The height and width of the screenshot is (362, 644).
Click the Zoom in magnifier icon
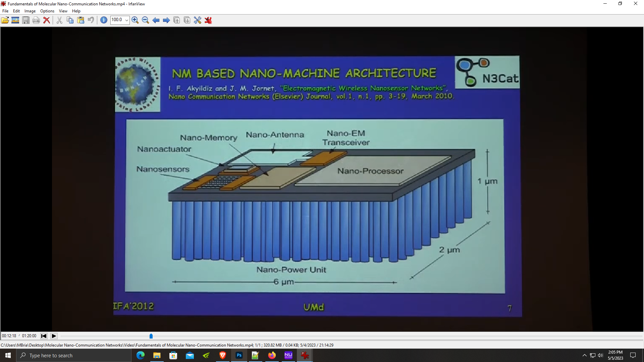[x=135, y=20]
